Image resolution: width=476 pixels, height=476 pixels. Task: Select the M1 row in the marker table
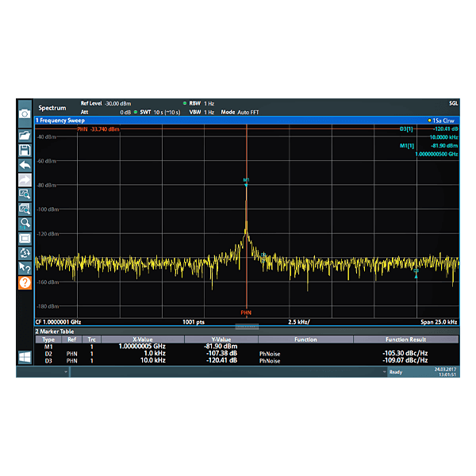247,347
